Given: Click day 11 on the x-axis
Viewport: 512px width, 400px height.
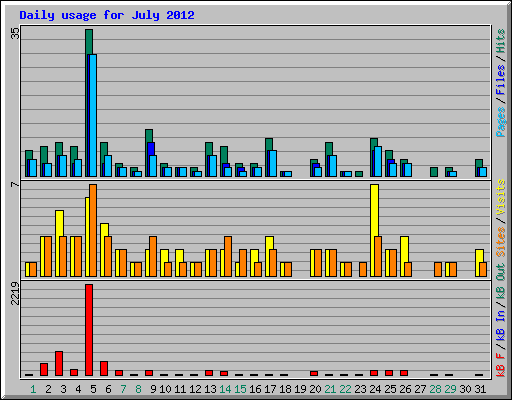Looking at the screenshot, I should tap(180, 389).
